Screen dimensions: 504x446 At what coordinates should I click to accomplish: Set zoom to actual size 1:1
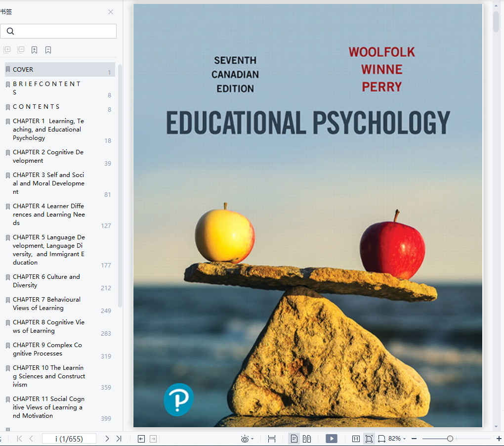(356, 439)
